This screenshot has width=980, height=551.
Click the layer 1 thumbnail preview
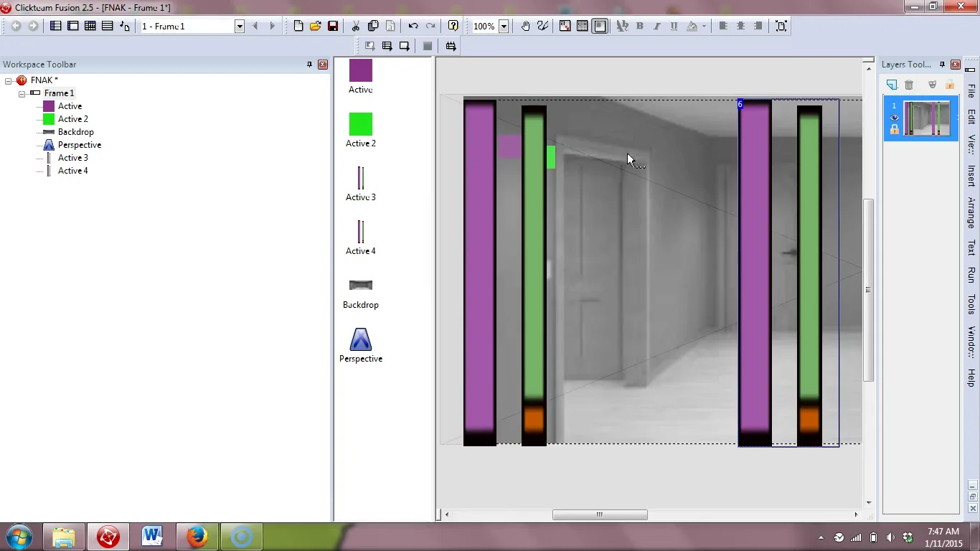click(x=927, y=118)
